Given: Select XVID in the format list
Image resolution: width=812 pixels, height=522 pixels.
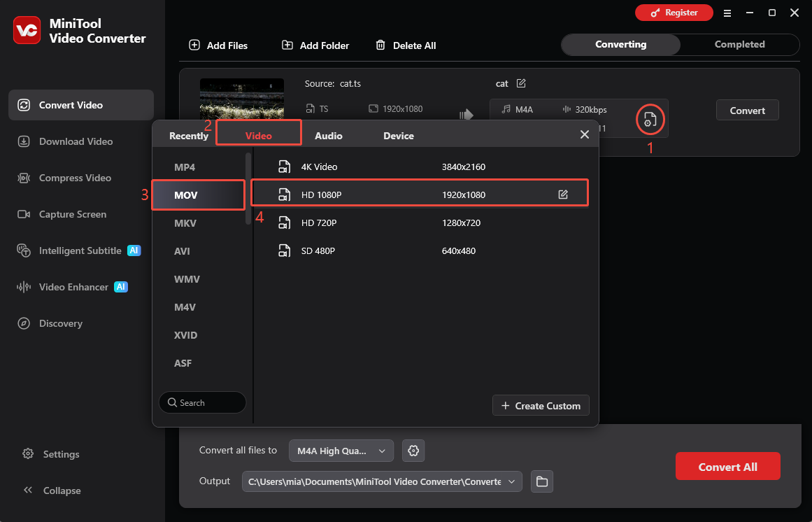Looking at the screenshot, I should click(x=185, y=335).
